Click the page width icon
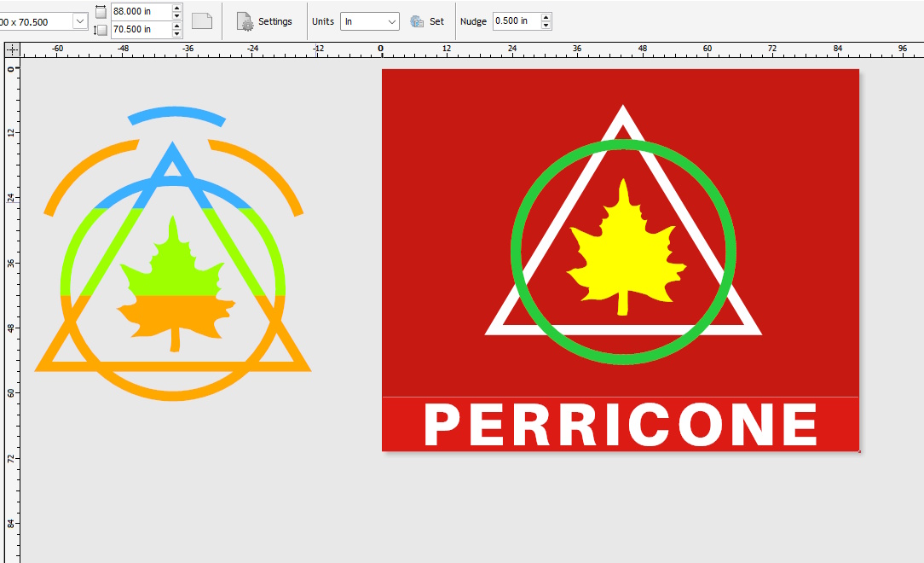The width and height of the screenshot is (924, 563). tap(101, 12)
